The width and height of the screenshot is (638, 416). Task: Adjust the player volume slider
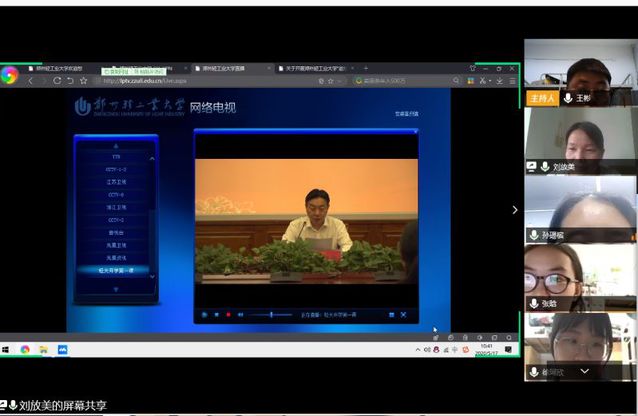pyautogui.click(x=270, y=314)
